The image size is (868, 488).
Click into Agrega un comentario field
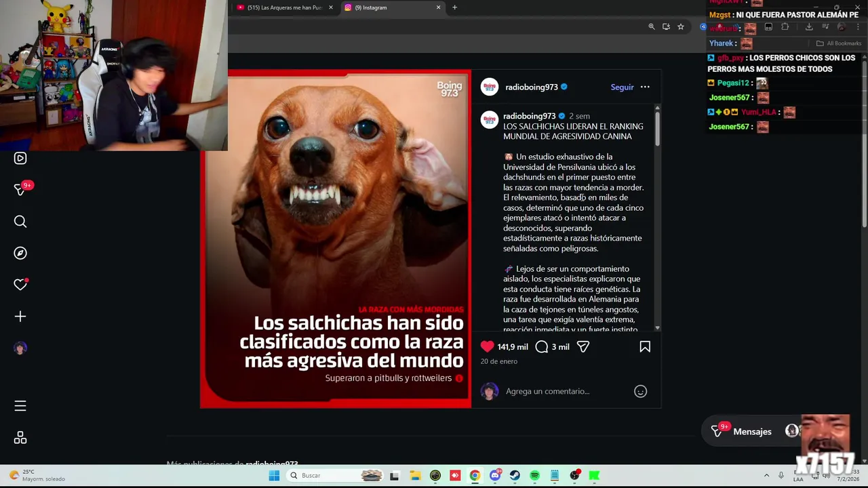tap(566, 391)
